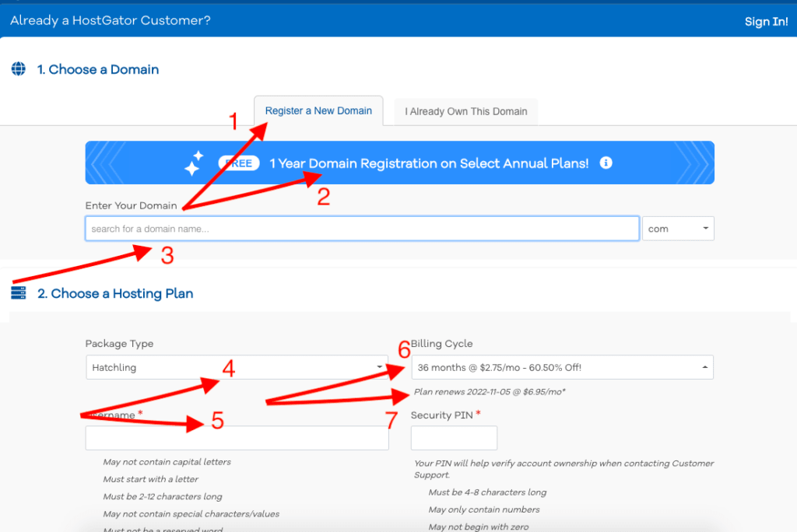Click the Sign In! link
Viewport: 797px width, 532px height.
point(766,21)
